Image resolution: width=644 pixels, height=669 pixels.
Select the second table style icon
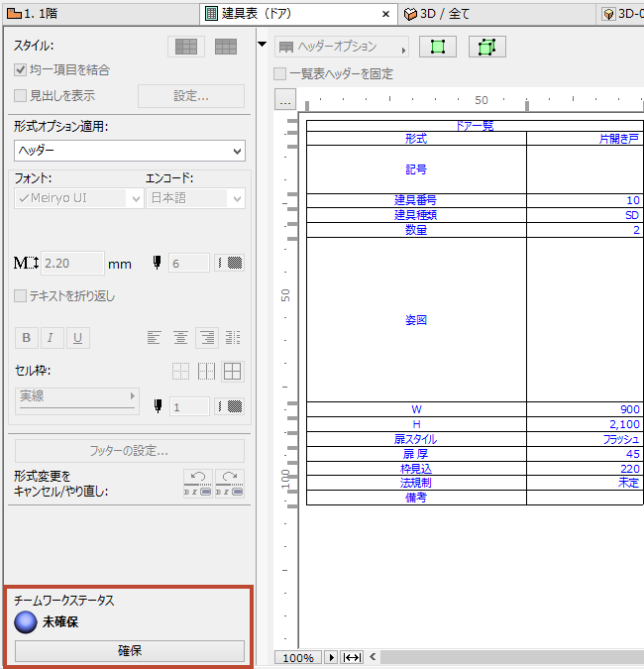[x=226, y=47]
